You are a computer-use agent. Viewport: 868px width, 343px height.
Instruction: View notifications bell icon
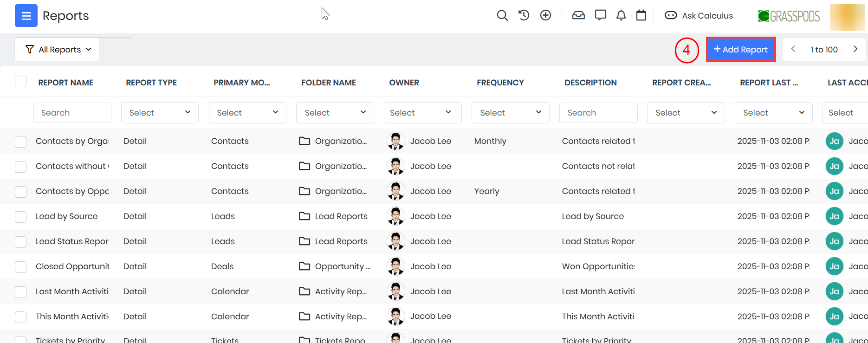tap(621, 15)
